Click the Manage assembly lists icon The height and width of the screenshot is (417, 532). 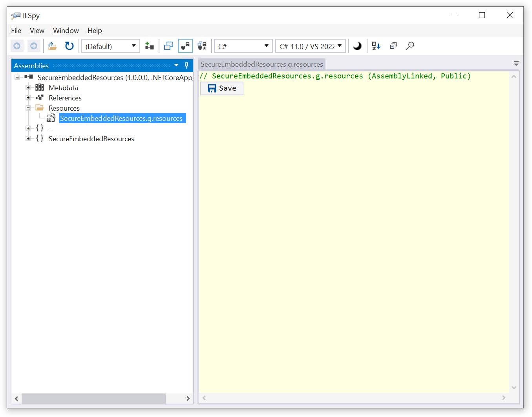pos(149,46)
